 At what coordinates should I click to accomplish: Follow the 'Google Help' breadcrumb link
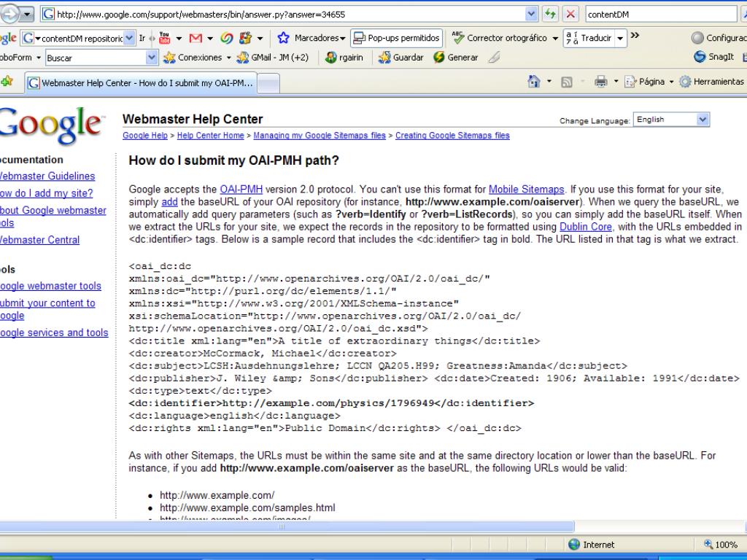pyautogui.click(x=145, y=136)
